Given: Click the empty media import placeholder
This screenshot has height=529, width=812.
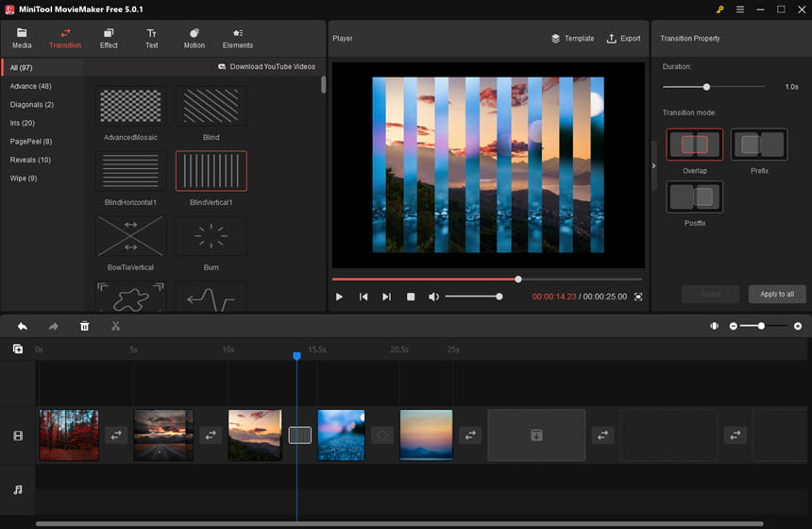Looking at the screenshot, I should 536,435.
